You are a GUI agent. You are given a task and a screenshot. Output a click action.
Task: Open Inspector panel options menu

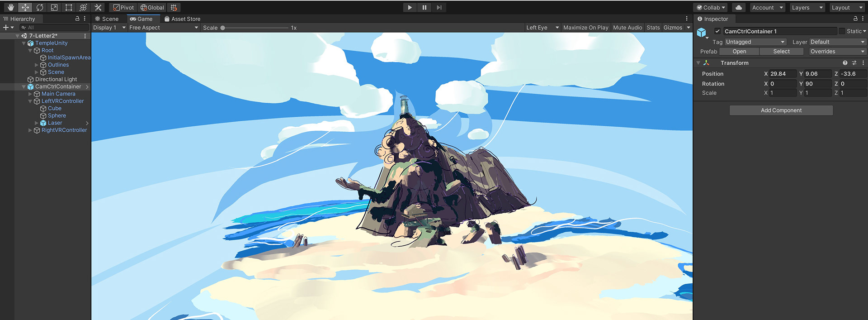point(863,19)
